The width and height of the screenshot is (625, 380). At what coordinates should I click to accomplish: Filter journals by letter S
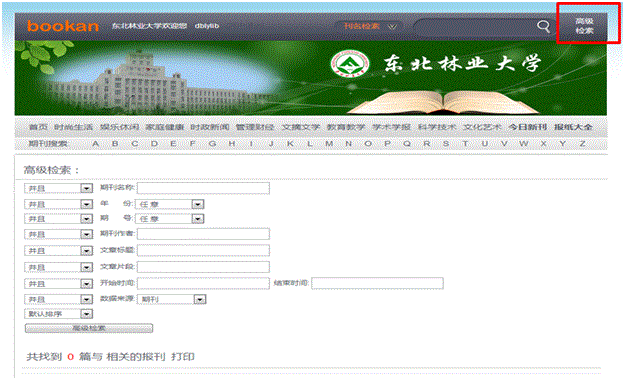coord(446,144)
